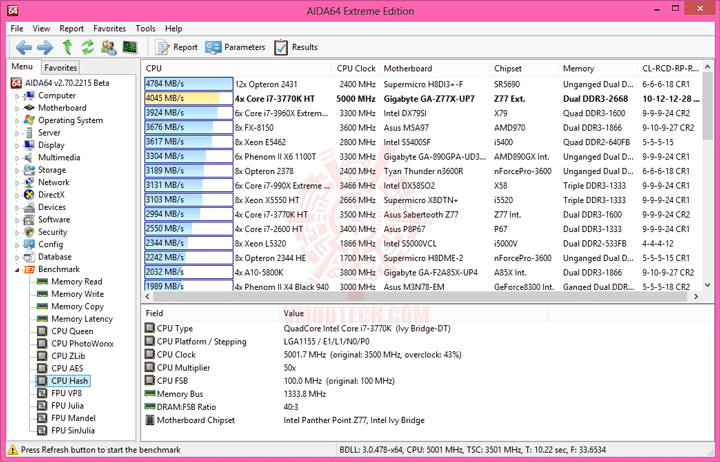
Task: Open the Report menu
Action: [x=72, y=28]
